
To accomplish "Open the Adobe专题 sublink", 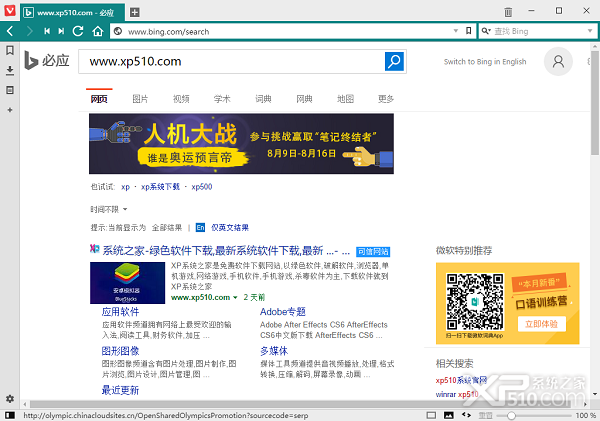I will [283, 312].
